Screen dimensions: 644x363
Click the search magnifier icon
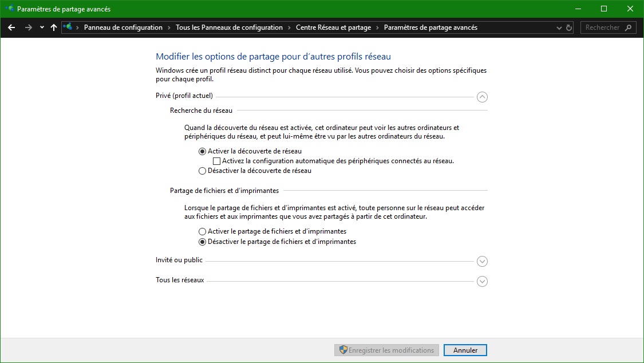[x=628, y=27]
